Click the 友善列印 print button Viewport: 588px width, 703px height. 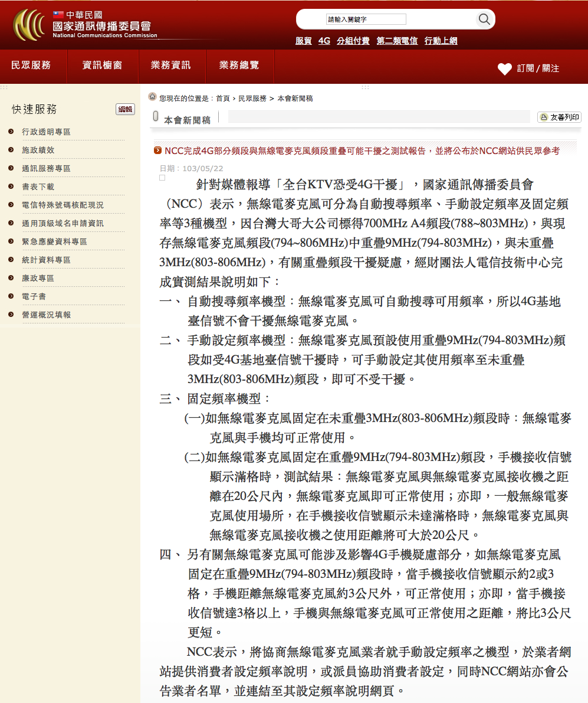(x=559, y=117)
